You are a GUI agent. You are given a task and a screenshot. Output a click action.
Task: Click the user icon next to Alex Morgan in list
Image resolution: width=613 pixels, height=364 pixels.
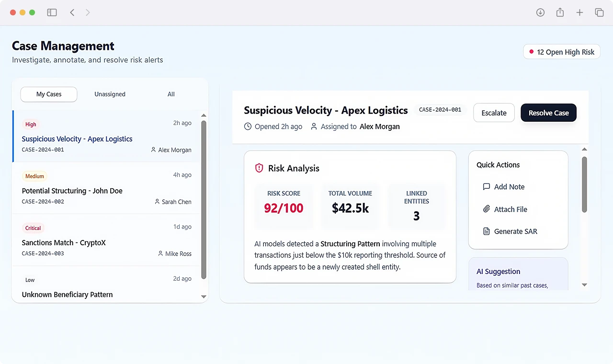[x=153, y=150]
